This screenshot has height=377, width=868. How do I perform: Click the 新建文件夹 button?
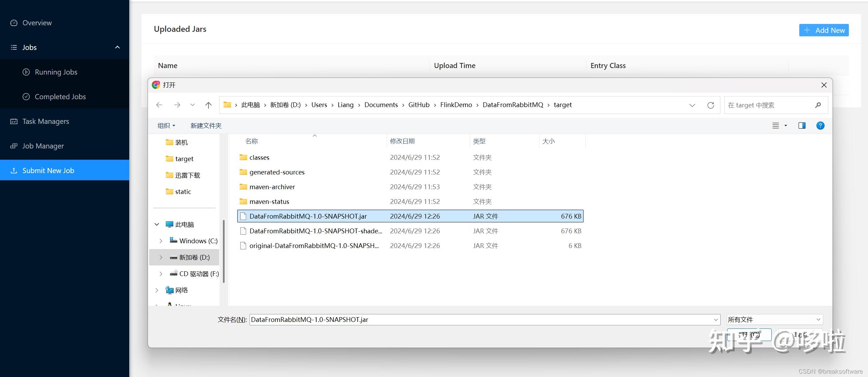click(205, 126)
